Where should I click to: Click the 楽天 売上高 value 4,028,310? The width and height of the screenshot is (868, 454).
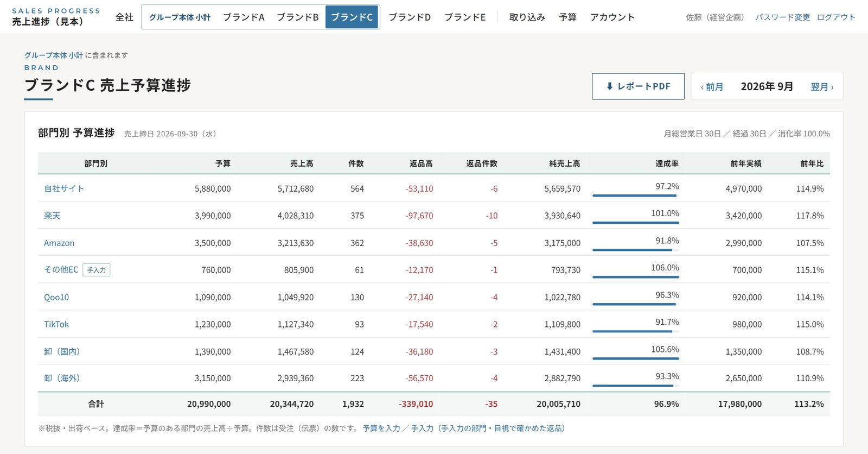(x=296, y=216)
